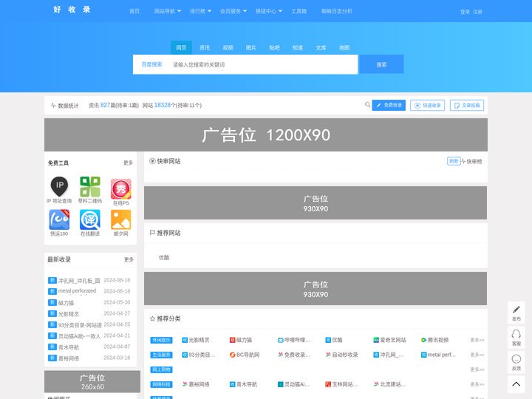
Task: Click 更多 next to 最新收录
Action: (129, 259)
